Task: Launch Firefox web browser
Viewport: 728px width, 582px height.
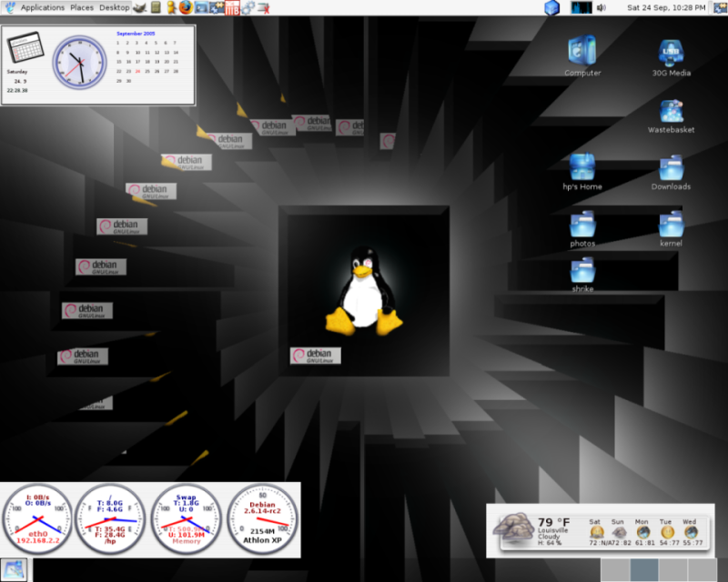Action: [186, 7]
